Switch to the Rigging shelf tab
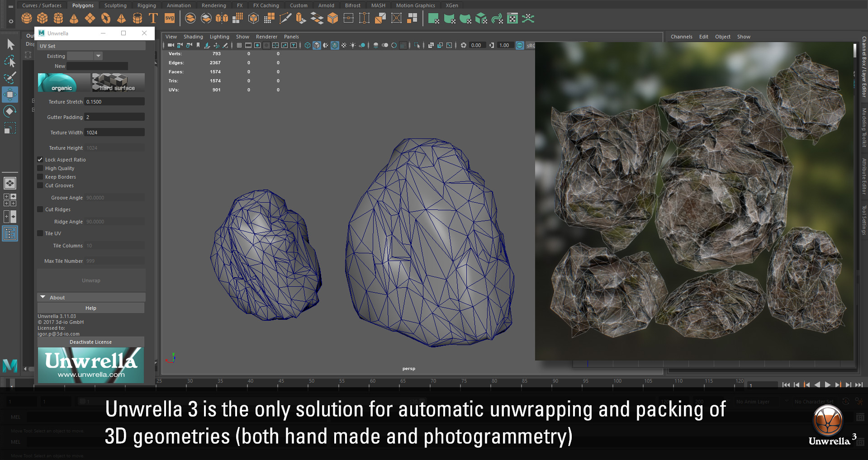This screenshot has width=868, height=460. point(147,5)
